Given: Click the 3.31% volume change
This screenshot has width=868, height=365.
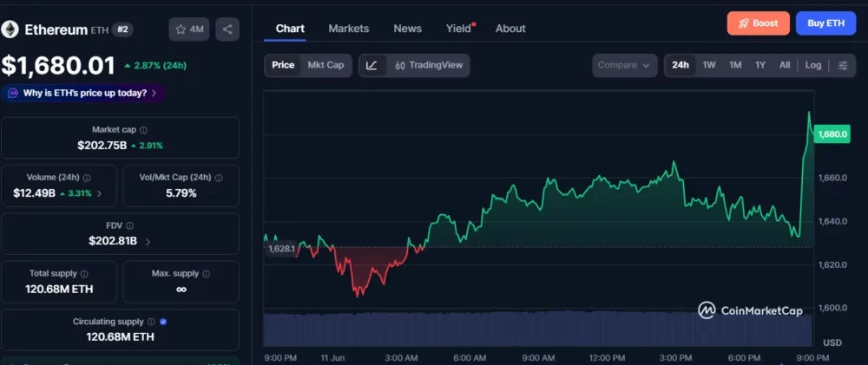Looking at the screenshot, I should (76, 193).
